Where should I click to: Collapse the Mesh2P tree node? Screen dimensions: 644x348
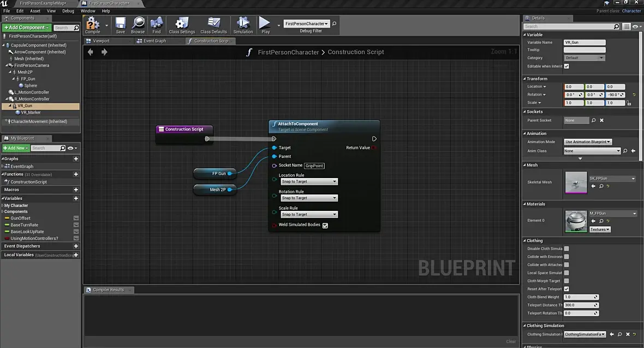point(10,72)
